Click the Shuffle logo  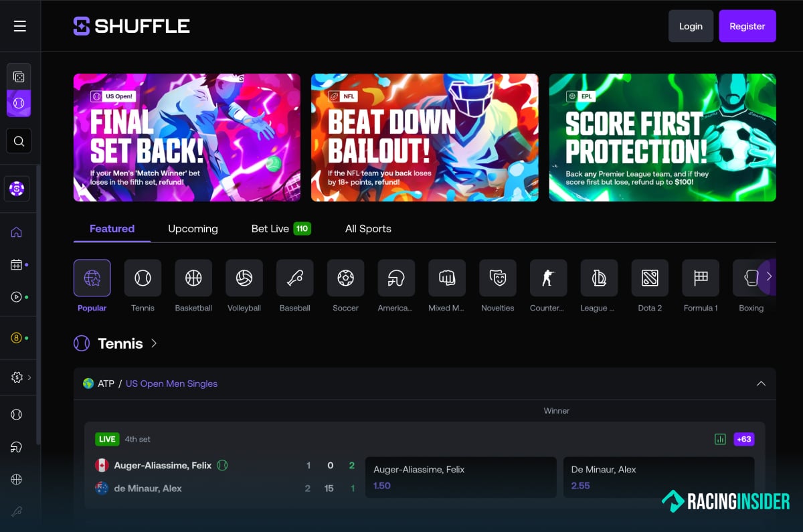click(x=132, y=26)
